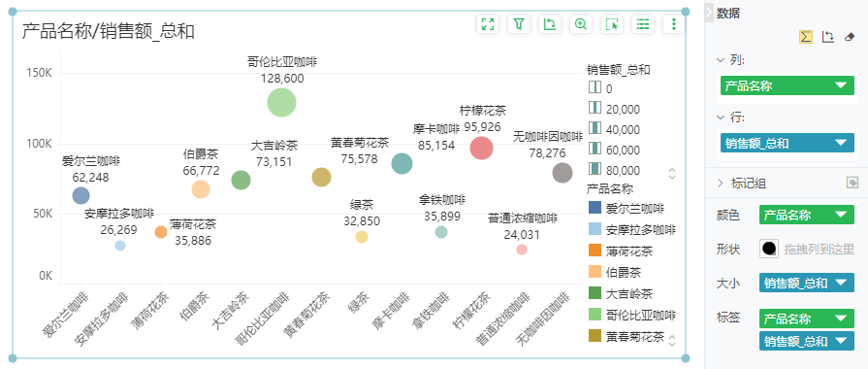Click the fullscreen expand chart icon
The image size is (868, 369).
[x=488, y=24]
